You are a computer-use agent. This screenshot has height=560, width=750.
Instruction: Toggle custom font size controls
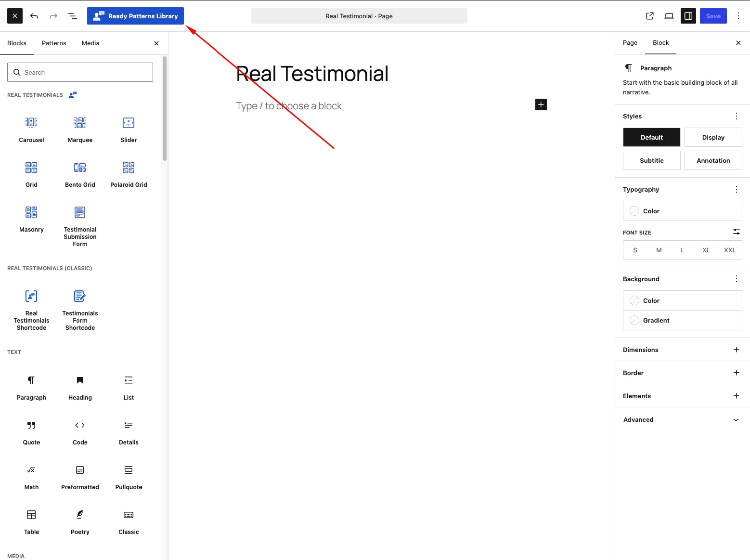point(737,232)
